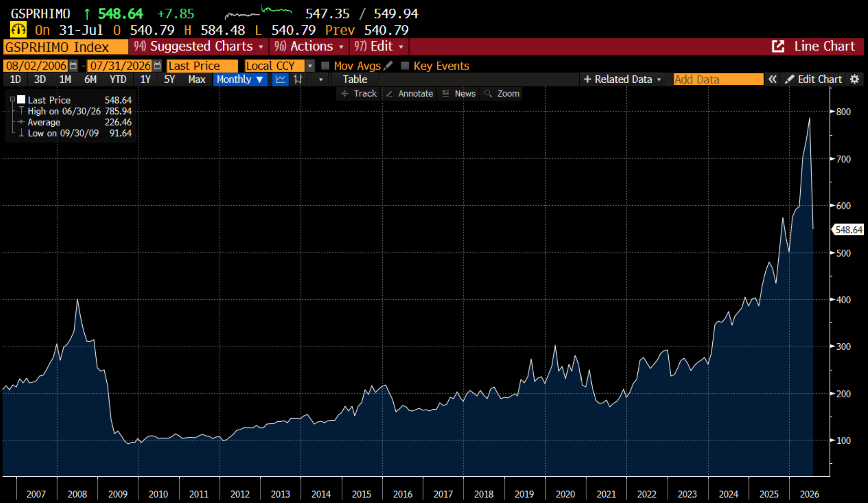This screenshot has width=868, height=503.
Task: Enable the Mov Avgs checkbox
Action: pos(325,66)
